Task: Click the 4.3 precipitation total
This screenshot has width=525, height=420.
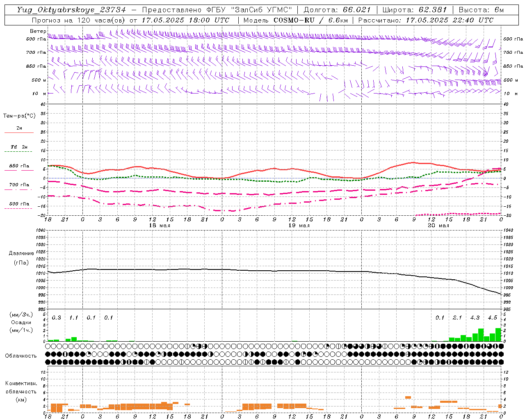Action: point(475,318)
